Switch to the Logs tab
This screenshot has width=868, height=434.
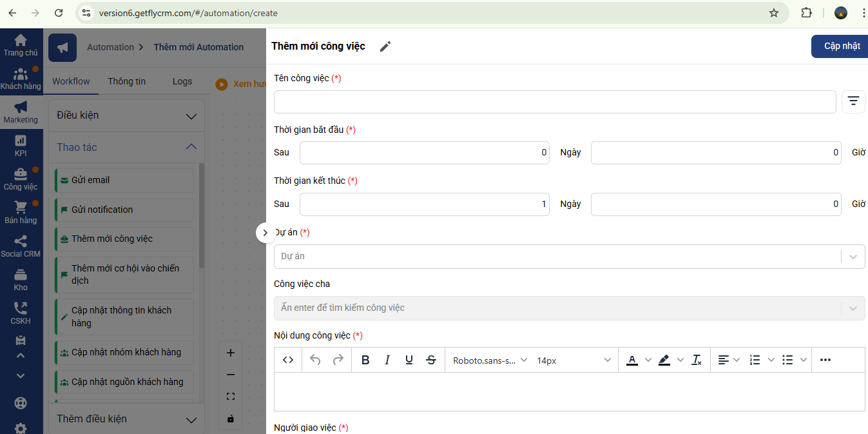(x=182, y=81)
